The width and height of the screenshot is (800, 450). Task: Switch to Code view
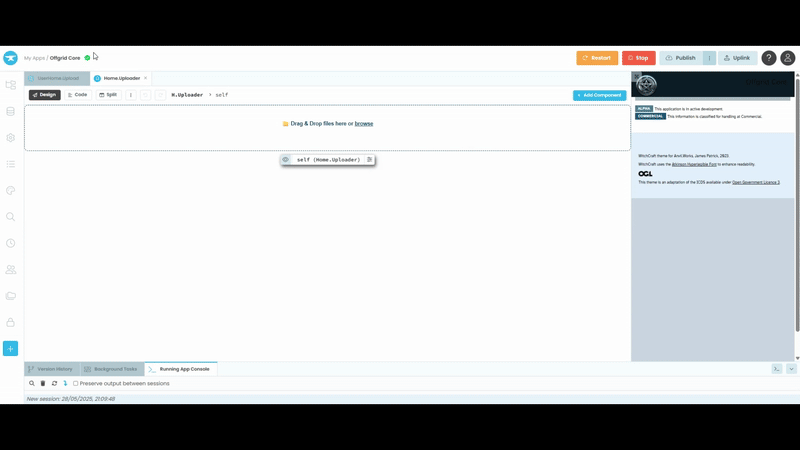78,95
